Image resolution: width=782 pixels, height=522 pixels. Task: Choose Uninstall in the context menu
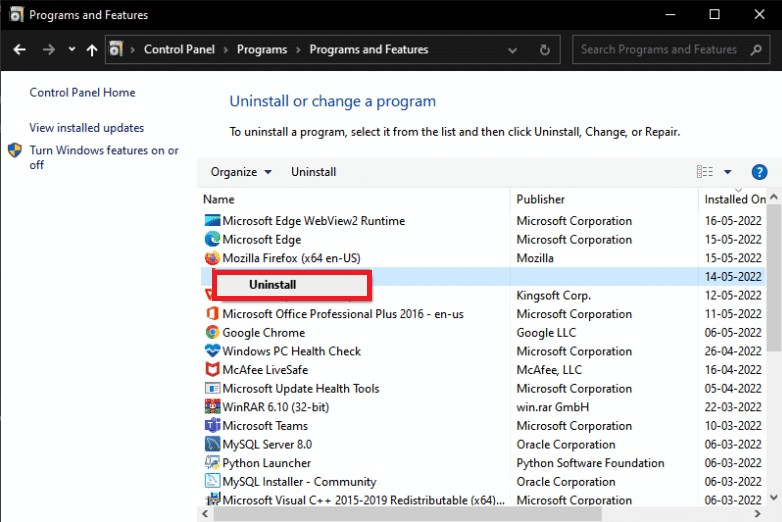pos(291,285)
